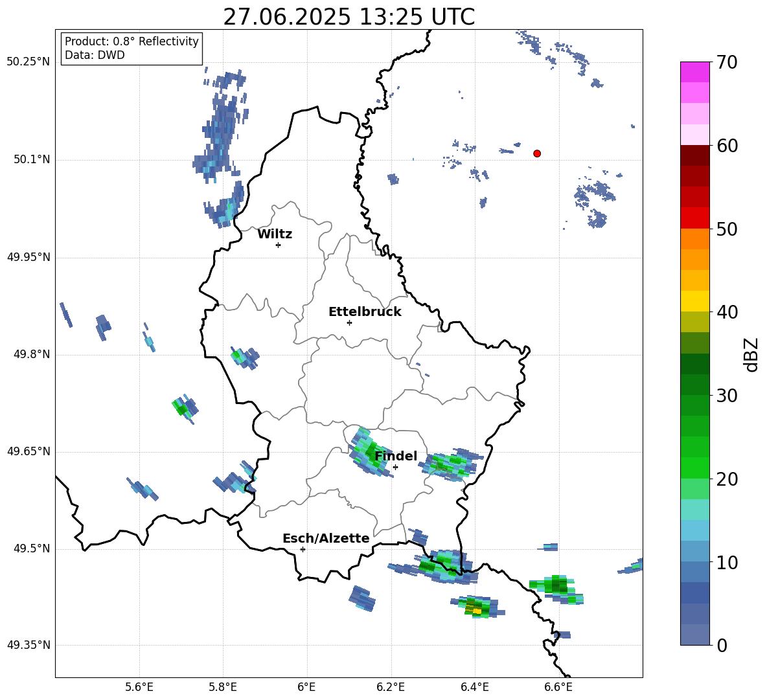Click the 49.65°N latitude label
Image resolution: width=767 pixels, height=700 pixels.
[x=28, y=451]
